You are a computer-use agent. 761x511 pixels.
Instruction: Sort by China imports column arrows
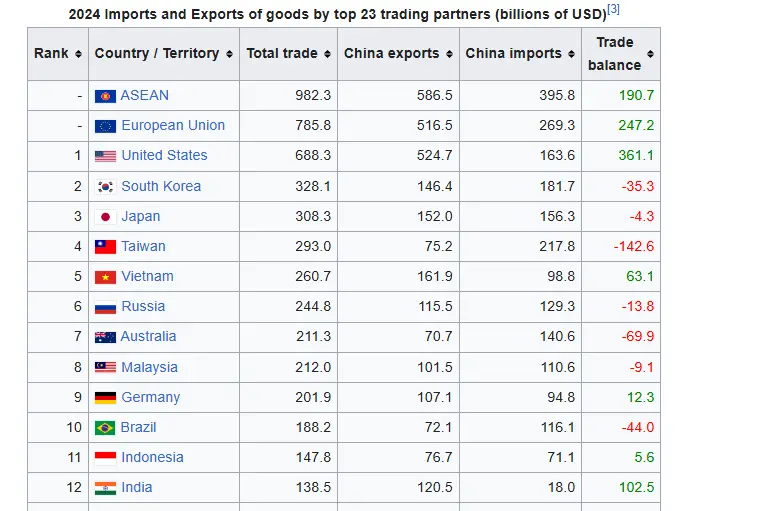coord(571,54)
